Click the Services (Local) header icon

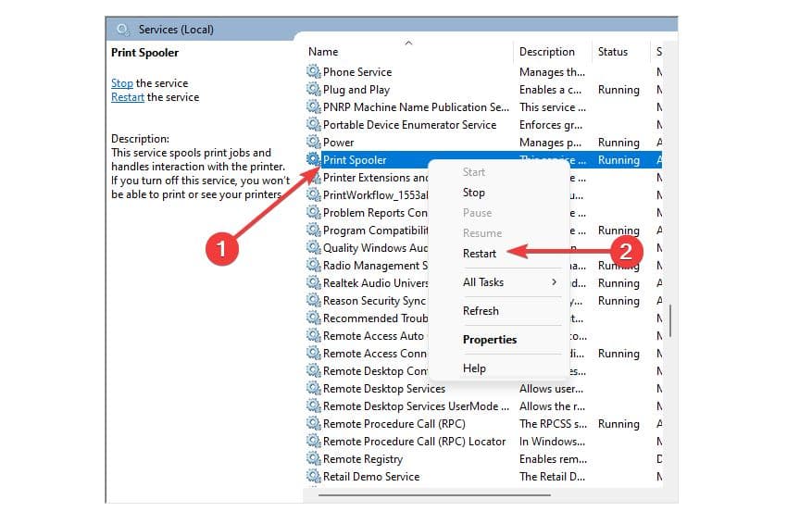tap(123, 30)
